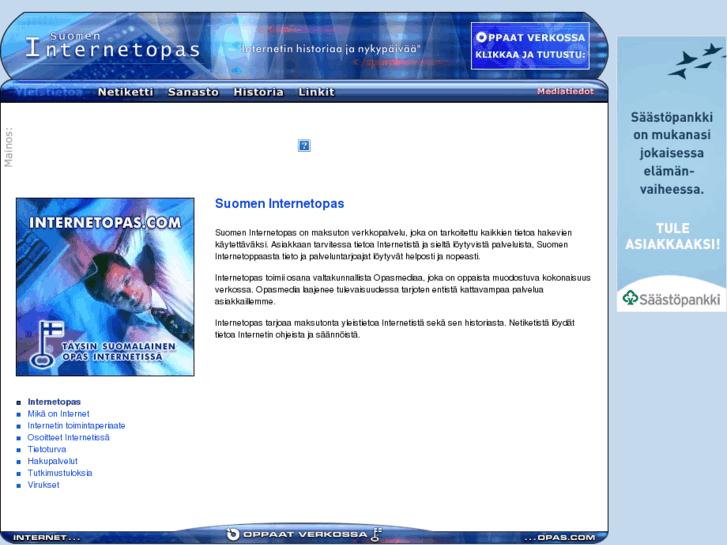
Task: Click the flag key icon in image
Action: (x=45, y=344)
